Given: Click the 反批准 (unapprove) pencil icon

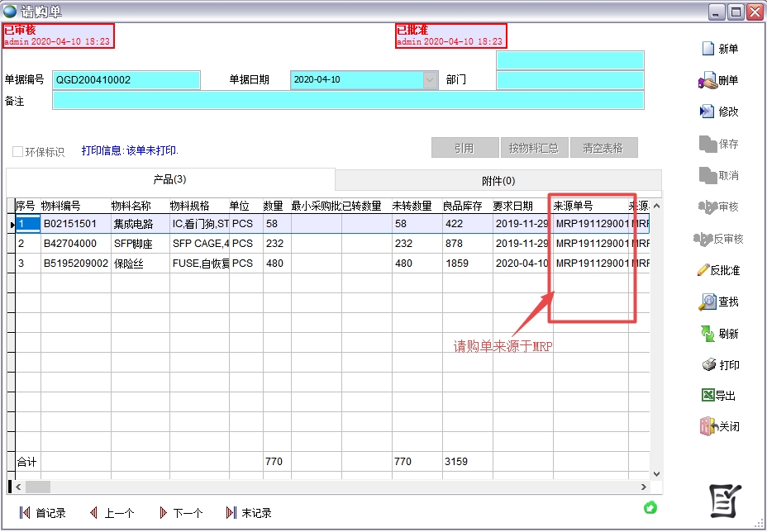Looking at the screenshot, I should click(x=703, y=270).
